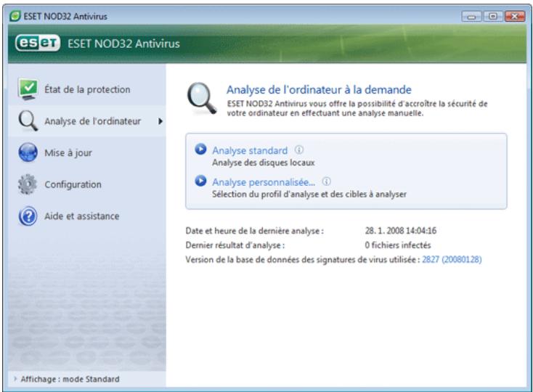533x392 pixels.
Task: Click the info icon next to Analyse standard
Action: [298, 150]
